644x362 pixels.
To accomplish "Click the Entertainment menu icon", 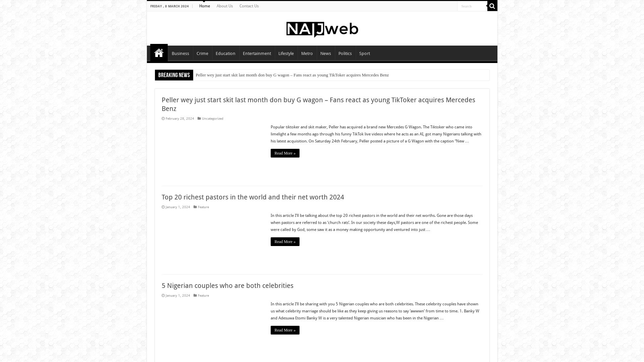I will [257, 53].
